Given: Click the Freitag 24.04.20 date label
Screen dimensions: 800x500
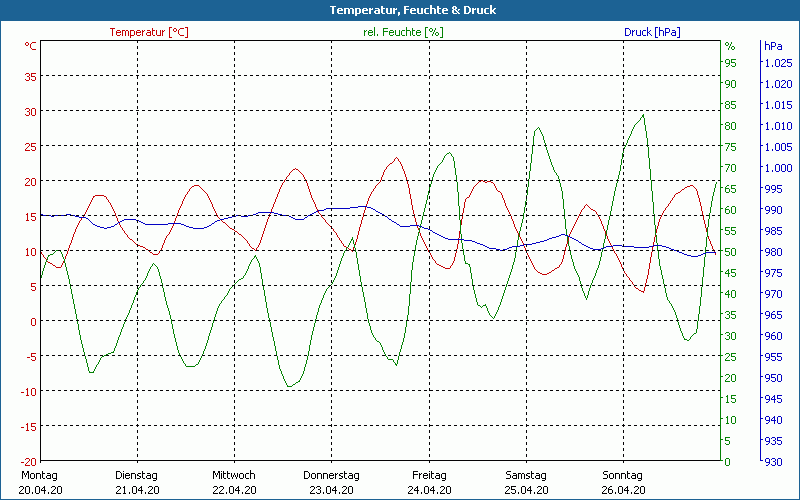Looking at the screenshot, I should (x=428, y=482).
